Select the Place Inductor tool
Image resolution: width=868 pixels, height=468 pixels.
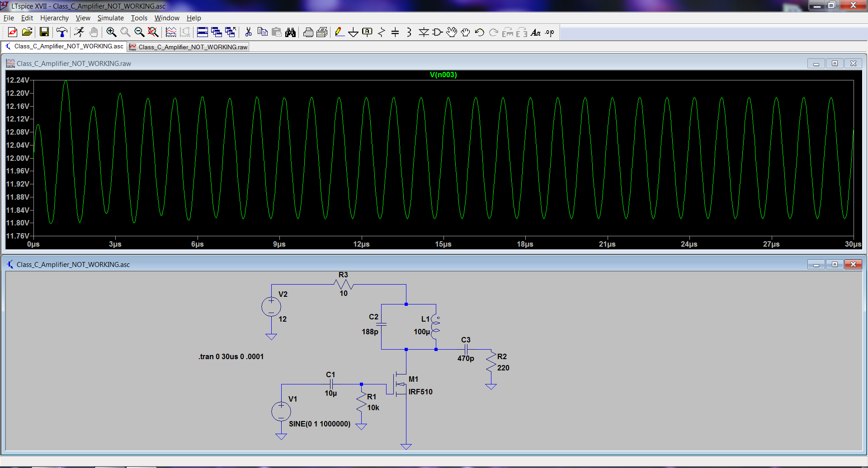click(x=409, y=32)
